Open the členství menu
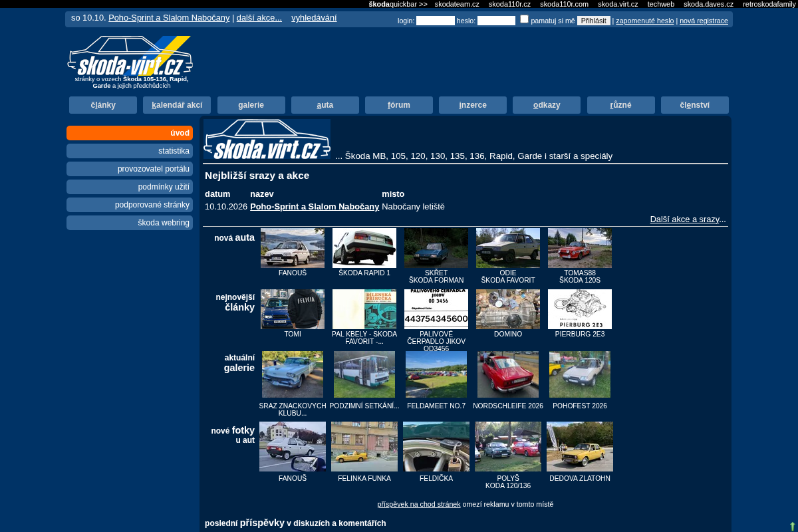 [x=695, y=105]
